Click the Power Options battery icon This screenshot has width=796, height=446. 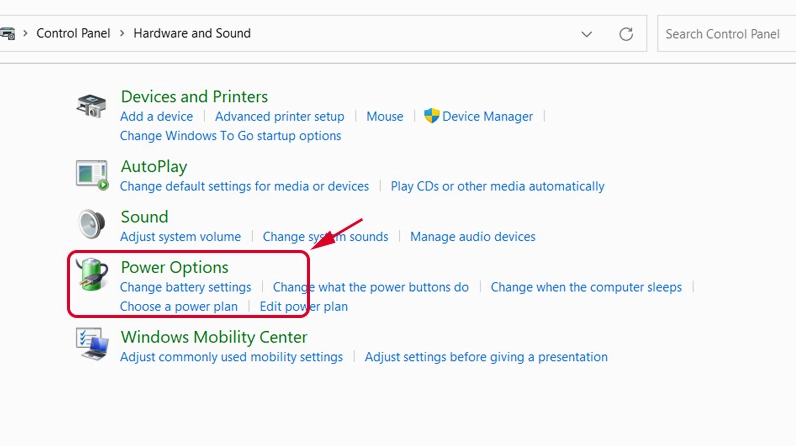pos(92,276)
